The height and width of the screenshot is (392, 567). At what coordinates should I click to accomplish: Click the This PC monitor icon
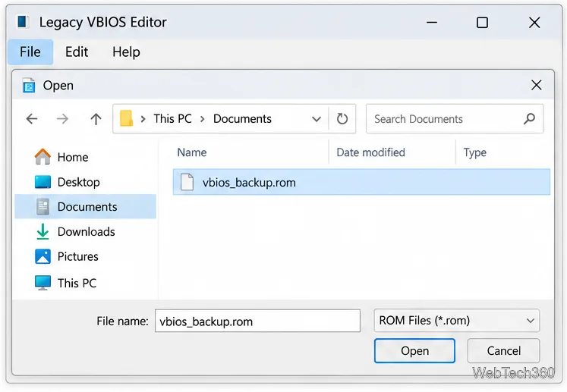pyautogui.click(x=43, y=283)
